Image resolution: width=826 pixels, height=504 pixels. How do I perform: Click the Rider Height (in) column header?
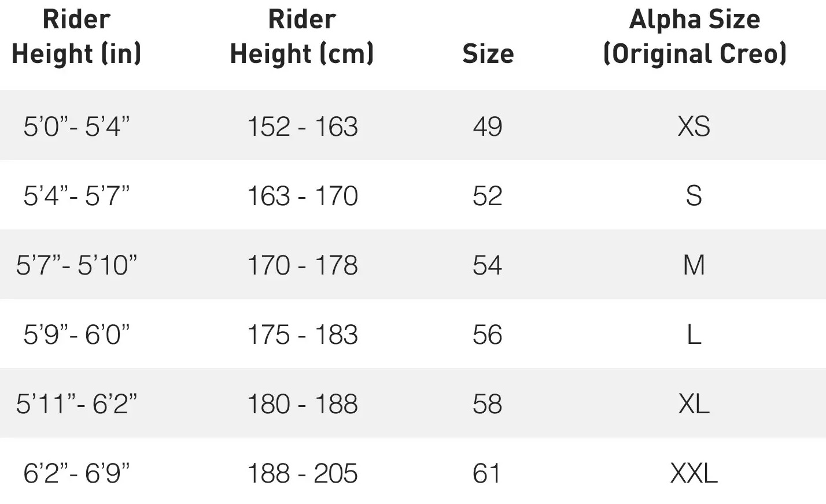click(x=76, y=36)
